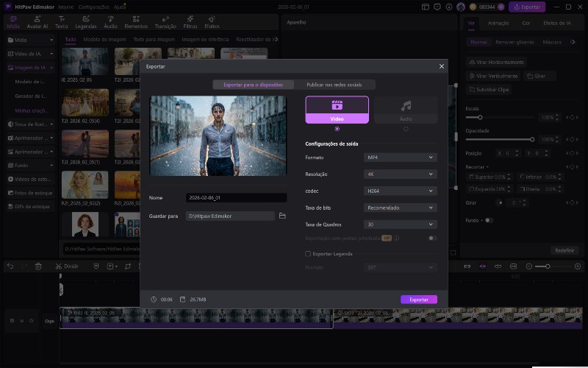Open the Filtros tool in toolbar
This screenshot has height=368, width=588.
[190, 21]
